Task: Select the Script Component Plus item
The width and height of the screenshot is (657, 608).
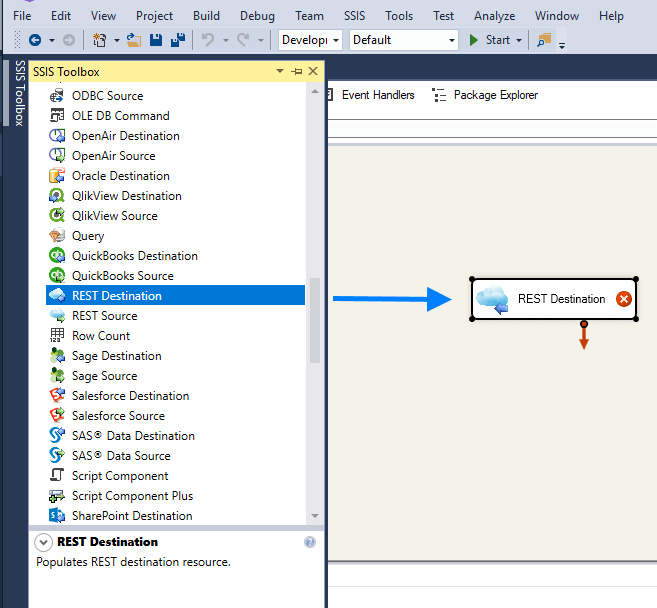Action: coord(132,496)
